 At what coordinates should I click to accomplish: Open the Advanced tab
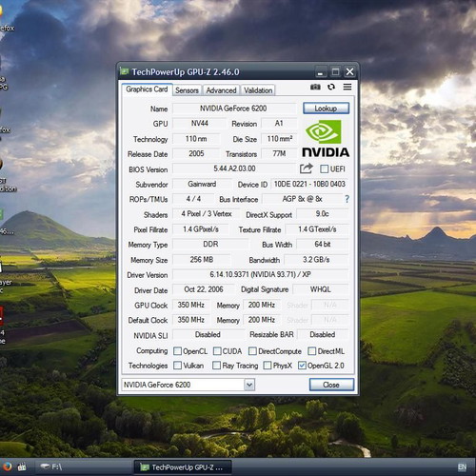(221, 90)
